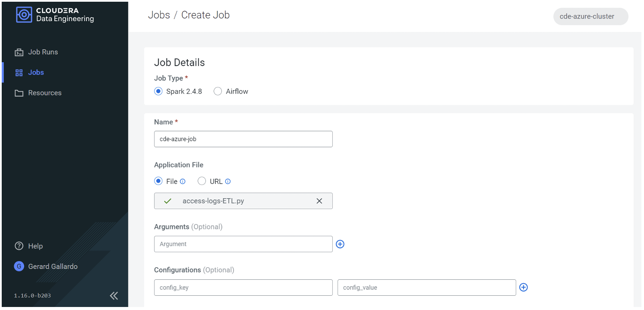Click the config_value input field

427,288
